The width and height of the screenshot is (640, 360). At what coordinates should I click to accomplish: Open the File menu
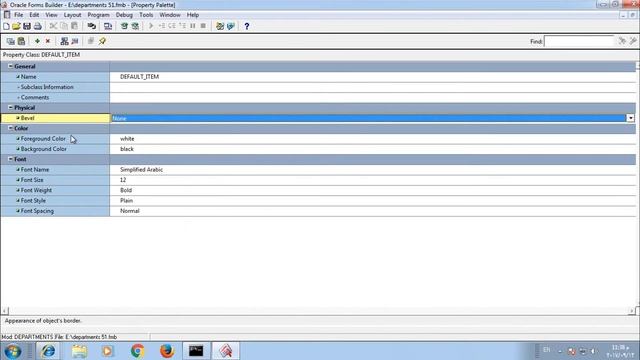[19, 15]
